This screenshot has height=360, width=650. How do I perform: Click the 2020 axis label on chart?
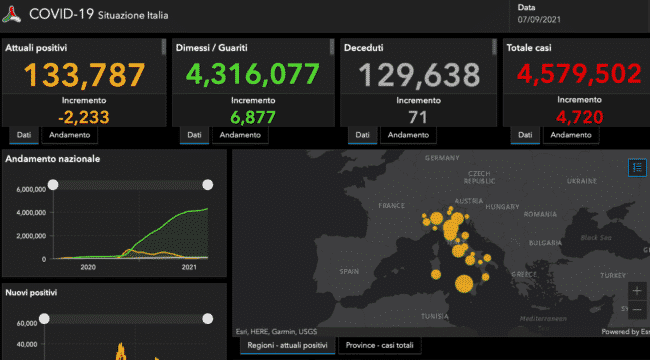click(x=88, y=268)
